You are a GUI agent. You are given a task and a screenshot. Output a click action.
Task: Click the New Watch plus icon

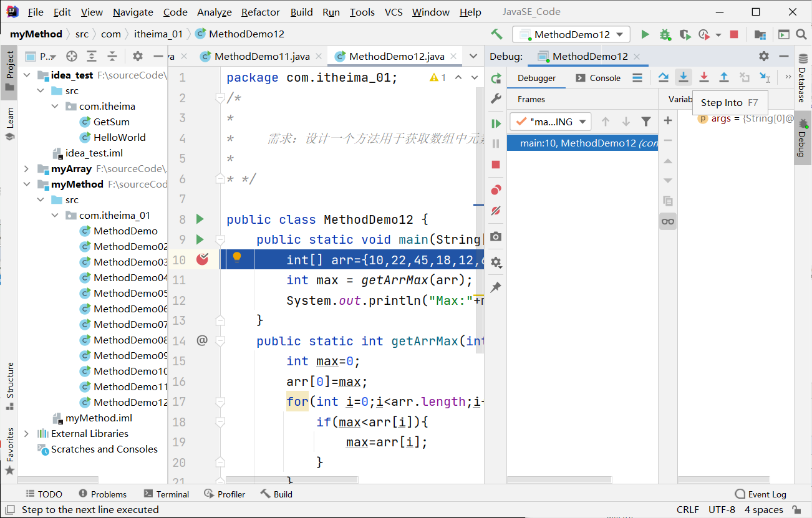click(667, 120)
